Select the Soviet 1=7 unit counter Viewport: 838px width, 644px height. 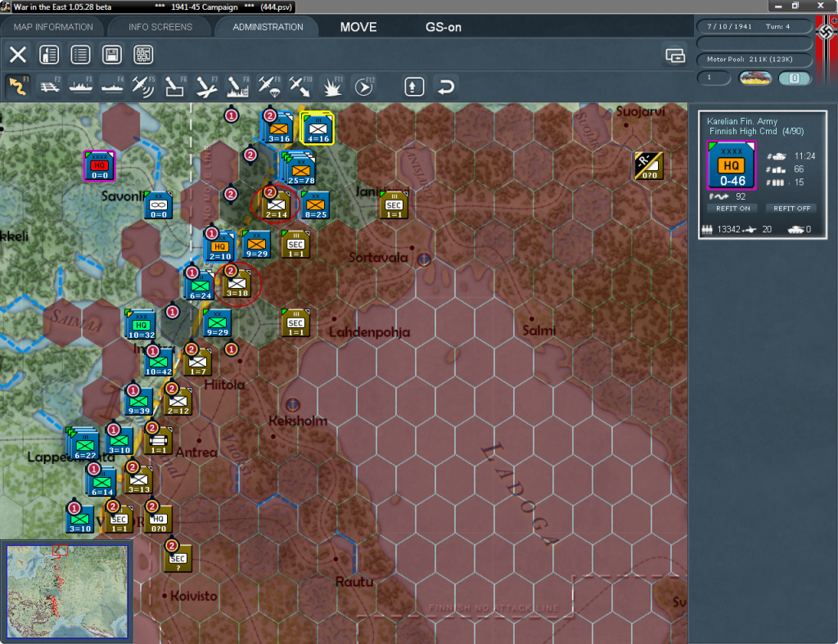click(197, 363)
